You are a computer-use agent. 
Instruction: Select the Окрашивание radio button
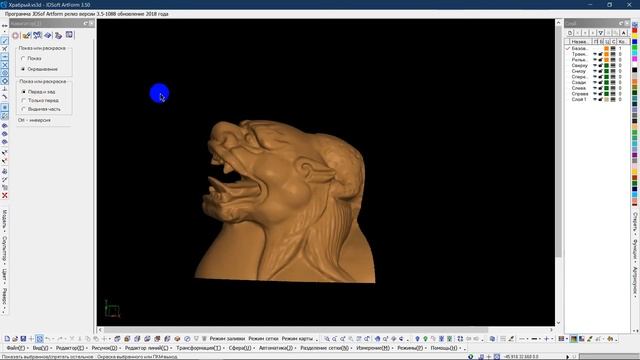click(23, 69)
